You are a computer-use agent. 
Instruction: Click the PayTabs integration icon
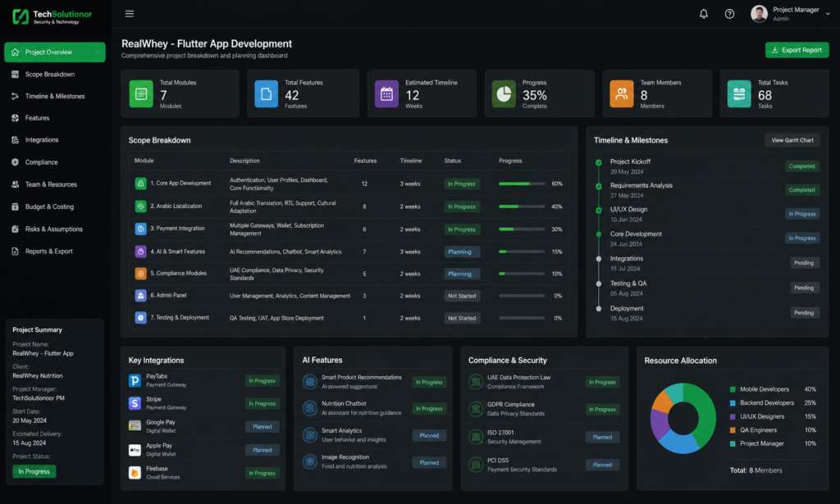(x=135, y=380)
